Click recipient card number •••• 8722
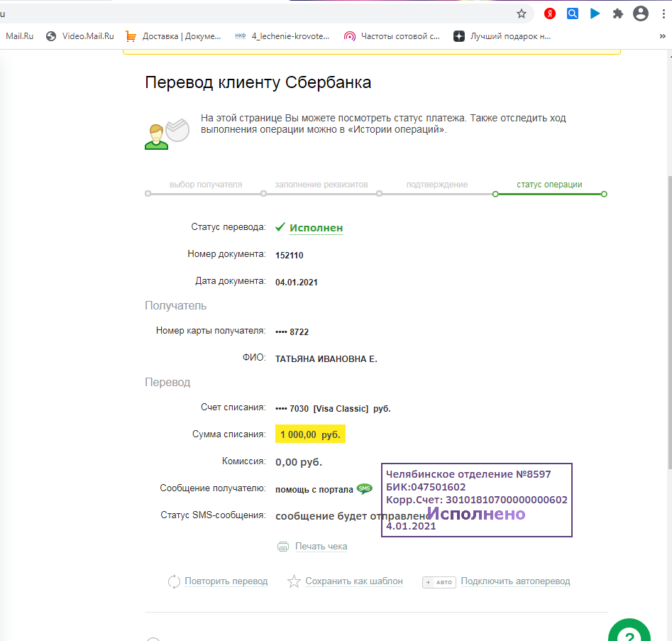 tap(292, 332)
